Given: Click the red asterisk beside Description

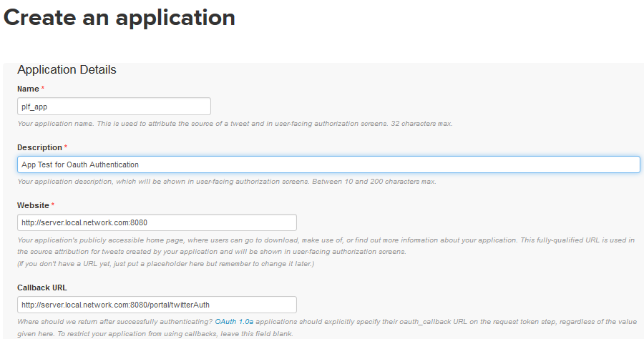Looking at the screenshot, I should click(x=66, y=147).
